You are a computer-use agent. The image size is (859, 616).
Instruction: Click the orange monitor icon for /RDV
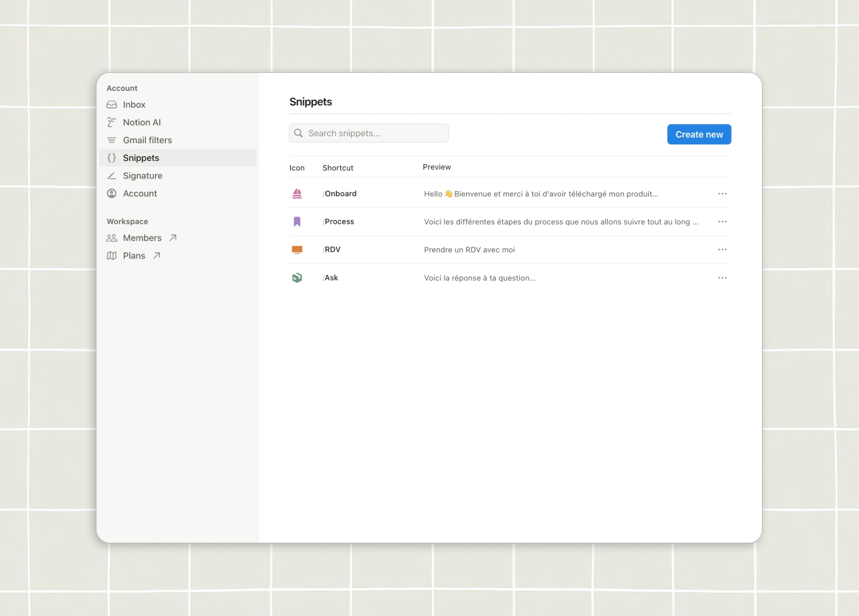tap(297, 249)
